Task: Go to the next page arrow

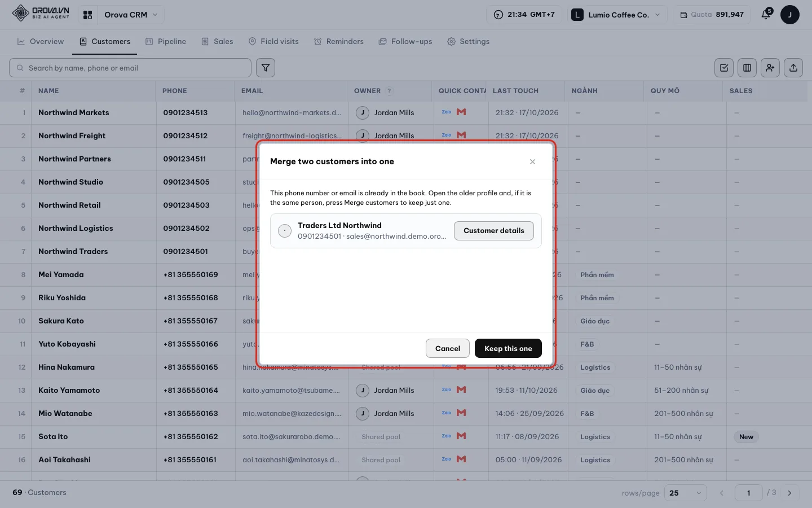Action: 789,493
